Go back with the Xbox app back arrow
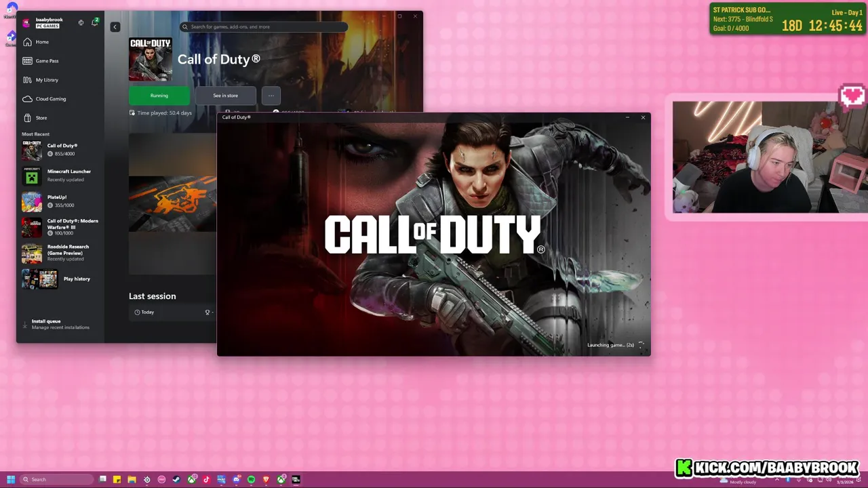 pyautogui.click(x=115, y=27)
